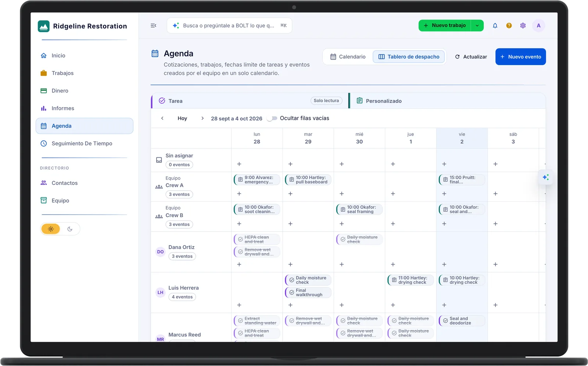Select the Tablero de despacho tab
Image resolution: width=588 pixels, height=366 pixels.
tap(409, 57)
